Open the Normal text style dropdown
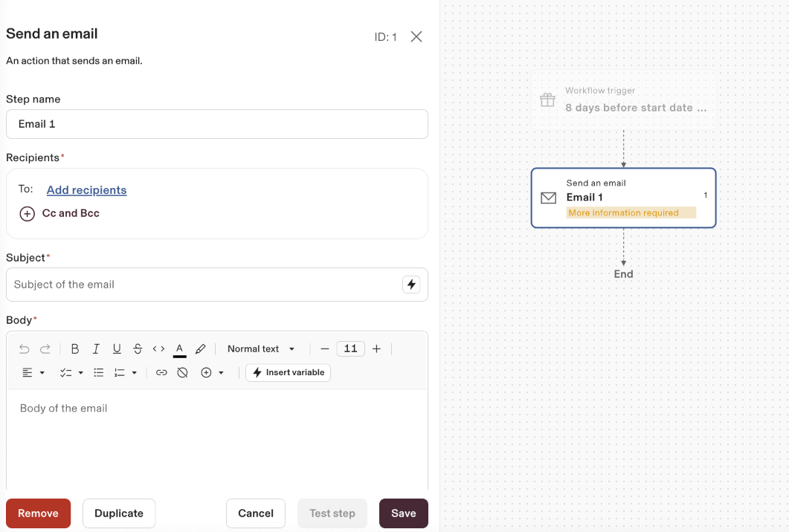Viewport: 789px width, 532px height. tap(261, 349)
